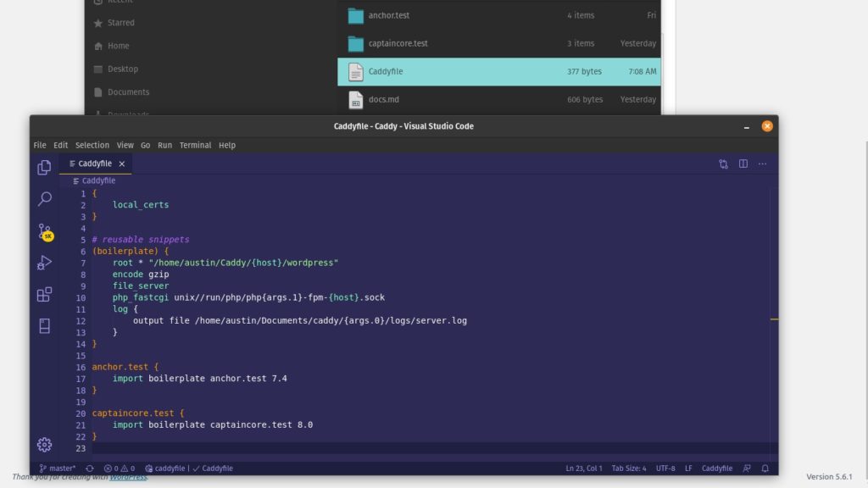Open the Search view in the activity bar
This screenshot has height=488, width=868.
(x=44, y=198)
